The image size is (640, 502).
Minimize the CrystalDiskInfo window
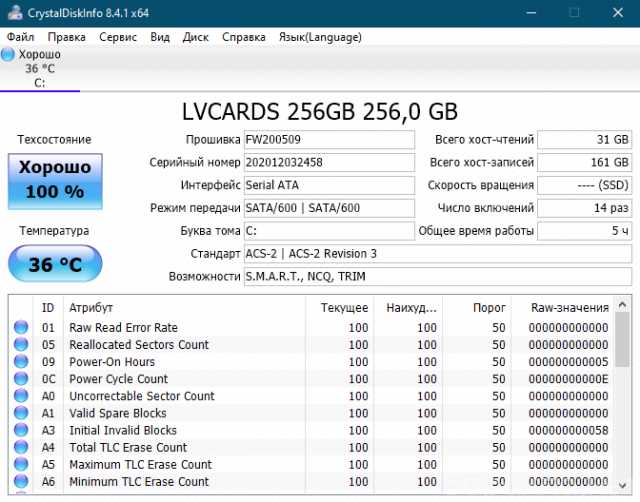pos(531,13)
